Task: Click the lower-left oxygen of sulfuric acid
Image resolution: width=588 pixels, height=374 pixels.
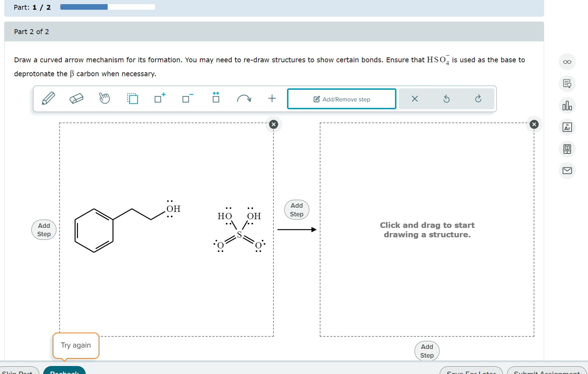Action: coord(220,246)
